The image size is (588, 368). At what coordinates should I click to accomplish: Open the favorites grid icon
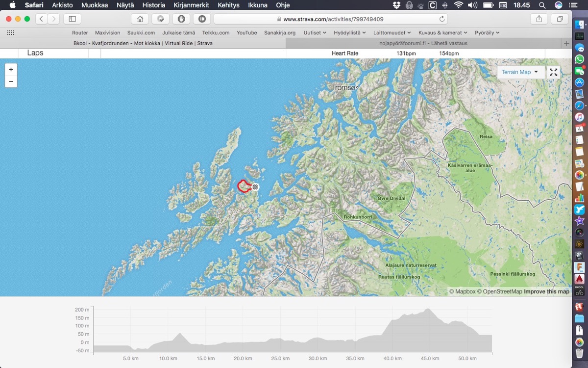coord(10,32)
